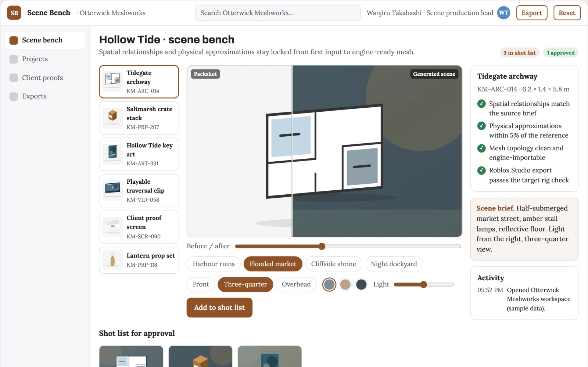Choose the Overhead camera angle

(x=296, y=284)
